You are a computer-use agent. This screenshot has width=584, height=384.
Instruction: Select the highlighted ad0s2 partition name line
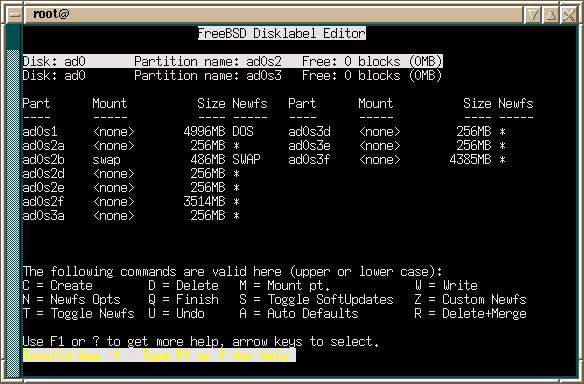(x=233, y=61)
